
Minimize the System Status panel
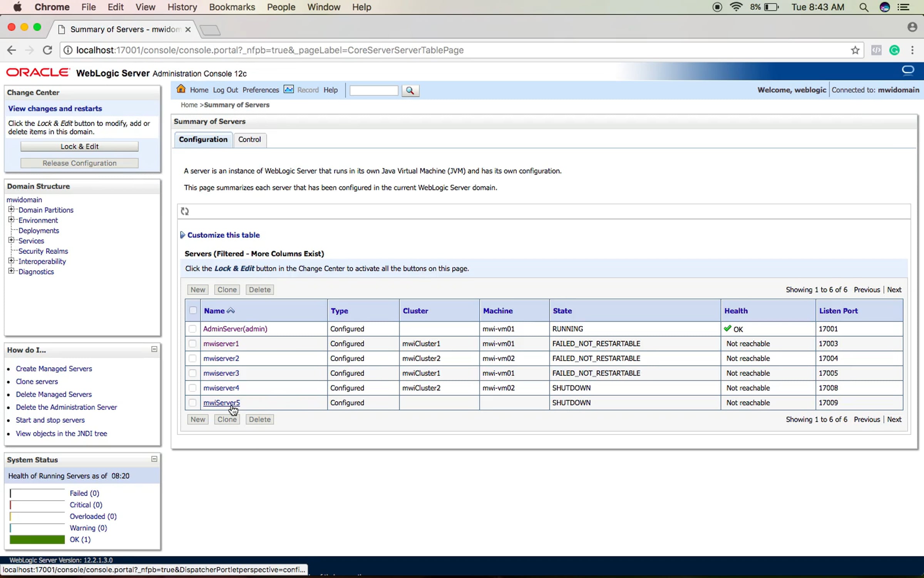tap(154, 459)
